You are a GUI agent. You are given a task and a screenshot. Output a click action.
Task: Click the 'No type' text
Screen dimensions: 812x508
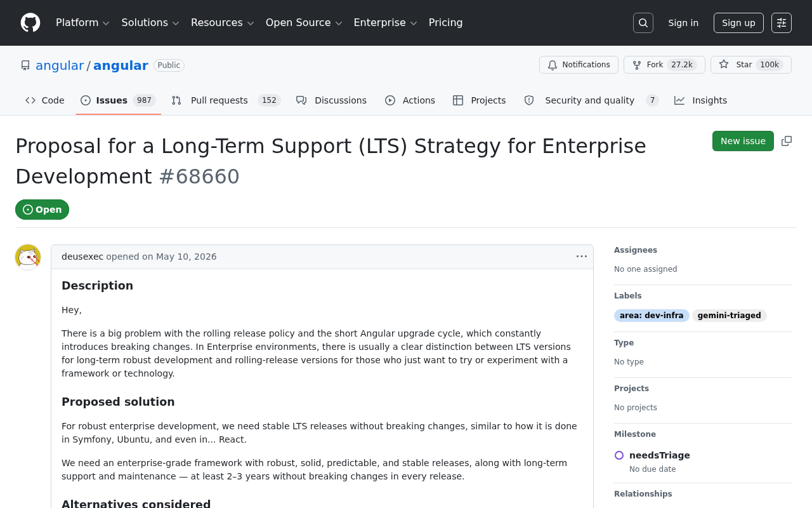coord(629,362)
